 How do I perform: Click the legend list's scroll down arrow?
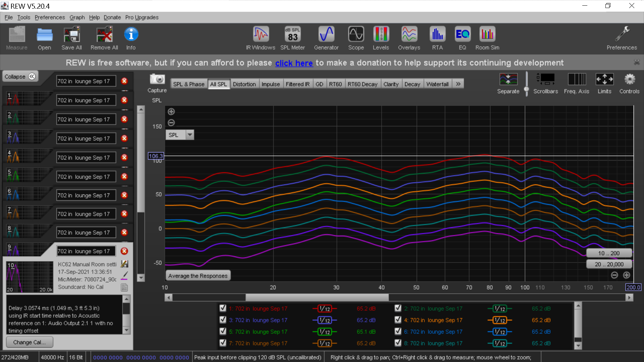[x=578, y=346]
